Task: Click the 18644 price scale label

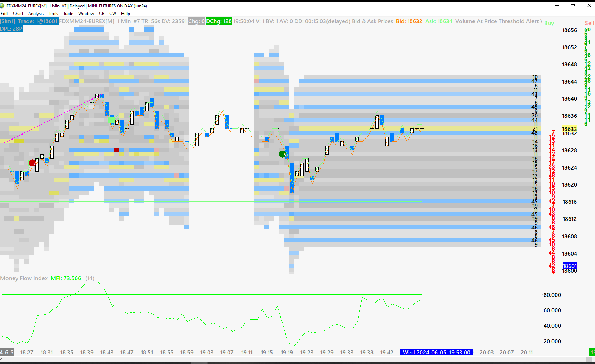Action: pyautogui.click(x=570, y=82)
